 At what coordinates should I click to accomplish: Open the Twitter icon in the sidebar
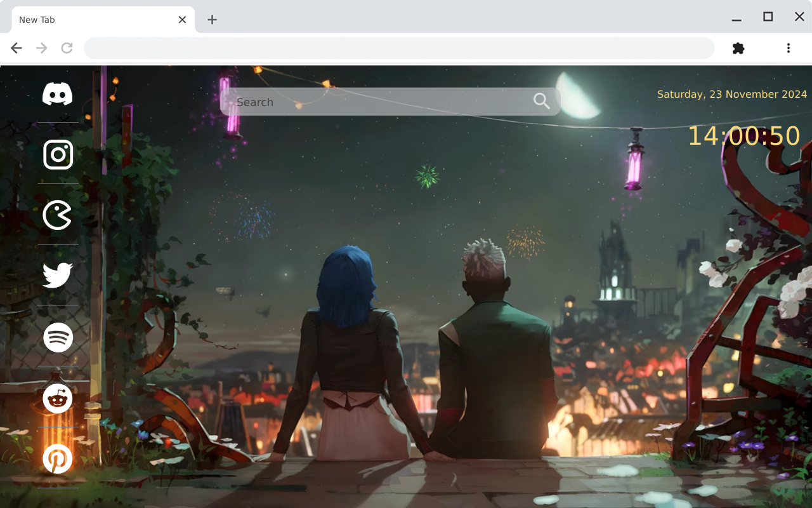coord(57,274)
